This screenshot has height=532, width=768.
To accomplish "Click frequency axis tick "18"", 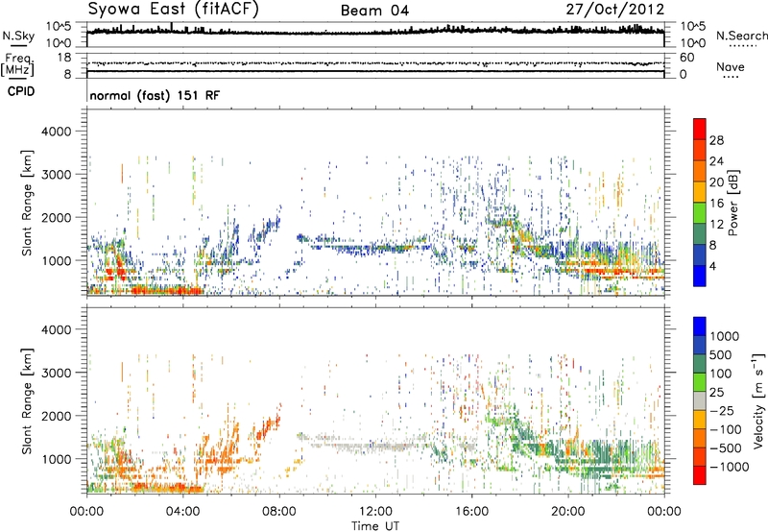I will click(64, 58).
